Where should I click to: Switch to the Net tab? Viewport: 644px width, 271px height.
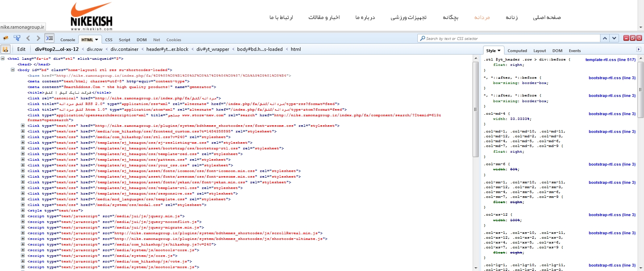pyautogui.click(x=156, y=40)
